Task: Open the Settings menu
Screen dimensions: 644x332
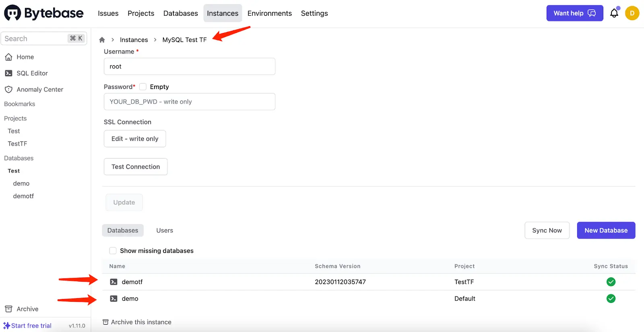Action: pos(314,13)
